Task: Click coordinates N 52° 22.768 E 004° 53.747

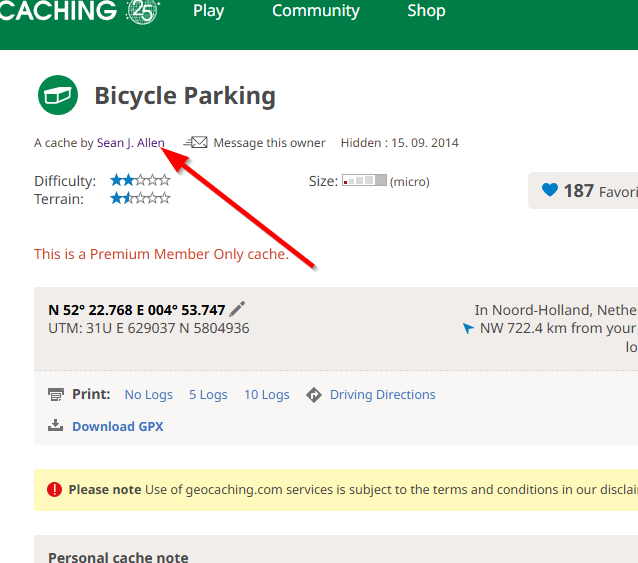Action: 137,310
